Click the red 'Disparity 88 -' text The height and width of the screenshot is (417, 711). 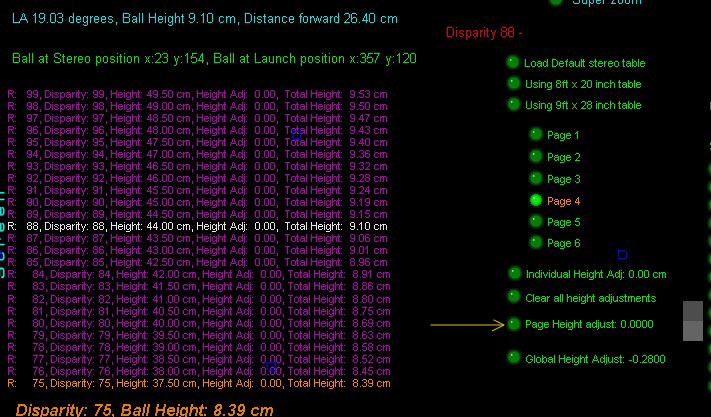484,33
